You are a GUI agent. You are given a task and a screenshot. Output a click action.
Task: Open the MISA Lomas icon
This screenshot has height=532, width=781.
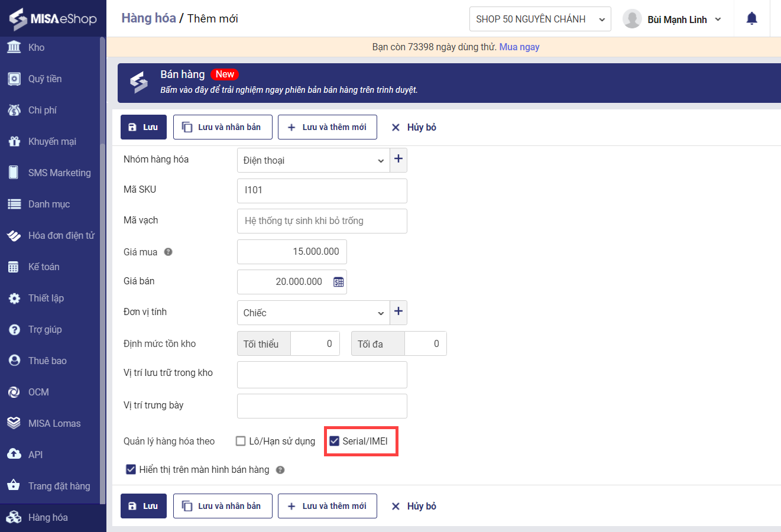(x=14, y=423)
